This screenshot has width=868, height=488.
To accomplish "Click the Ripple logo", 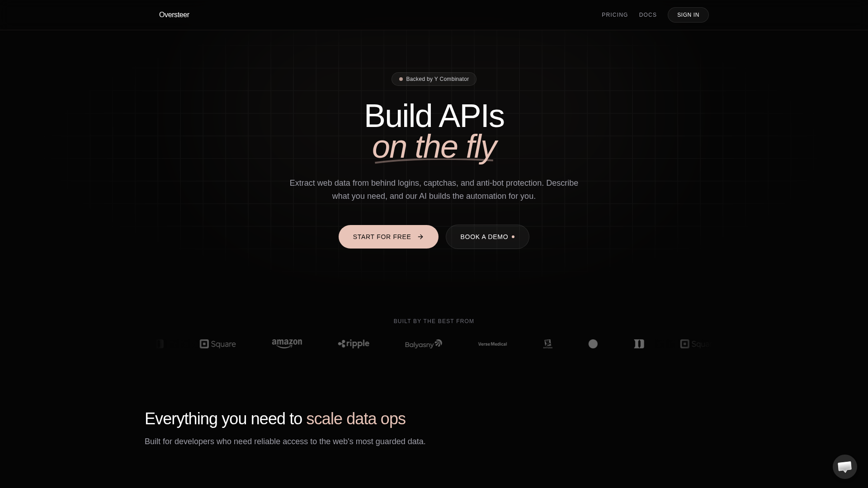I will (x=354, y=344).
